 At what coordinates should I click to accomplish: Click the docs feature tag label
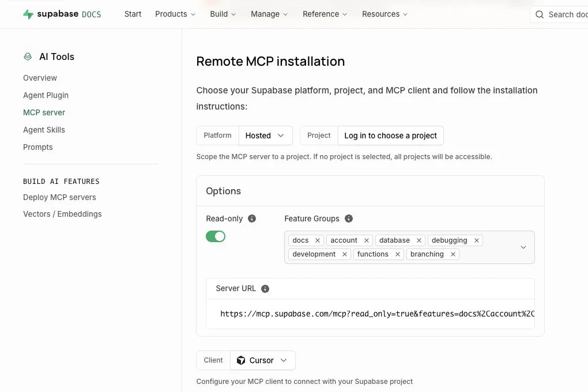(x=300, y=240)
